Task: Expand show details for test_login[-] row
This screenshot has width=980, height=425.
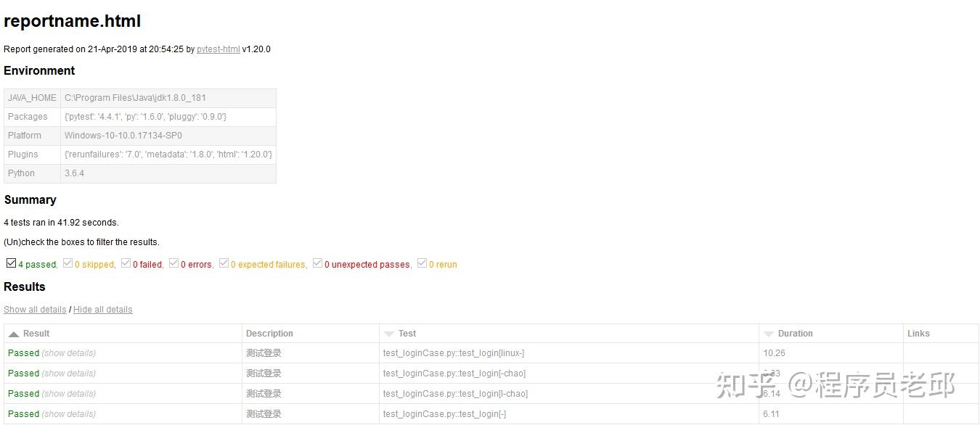Action: click(69, 414)
